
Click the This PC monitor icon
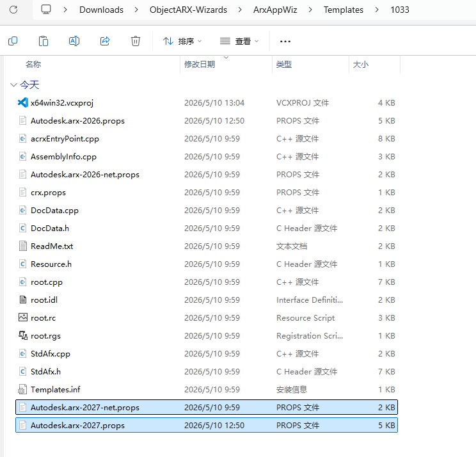coord(46,10)
